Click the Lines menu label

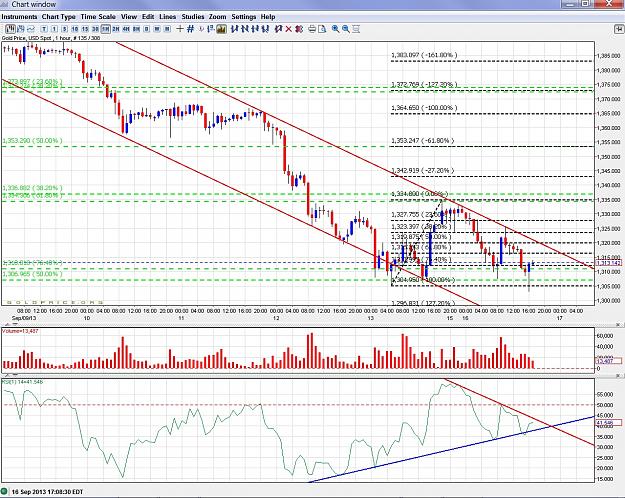pyautogui.click(x=167, y=17)
